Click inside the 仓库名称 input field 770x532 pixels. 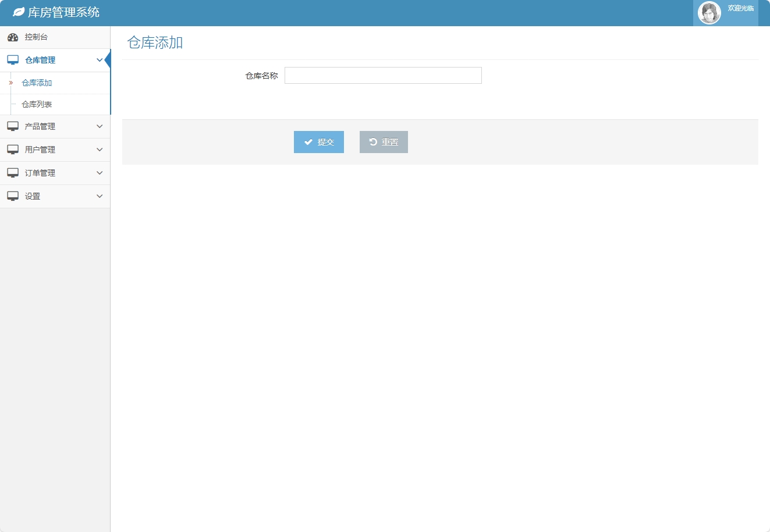tap(383, 75)
